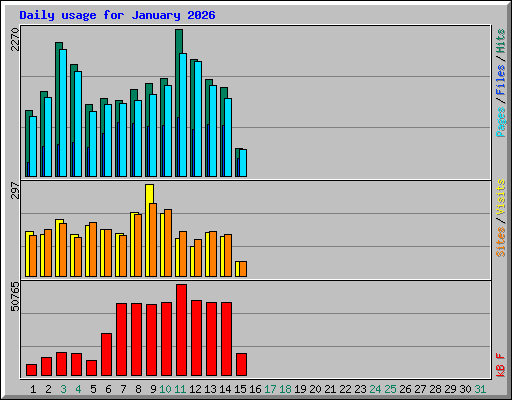Click day label 14 on the x-axis

click(225, 389)
